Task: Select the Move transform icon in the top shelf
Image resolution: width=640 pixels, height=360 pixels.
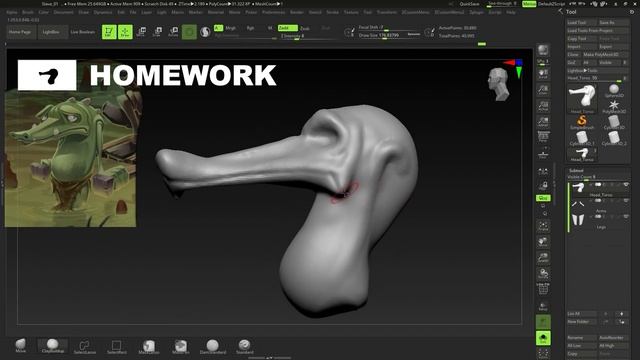Action: tap(141, 32)
